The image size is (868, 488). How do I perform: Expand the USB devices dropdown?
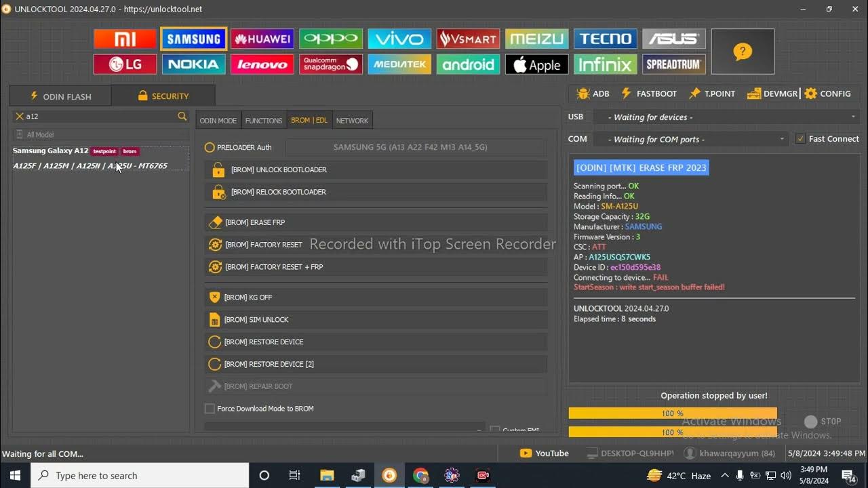click(x=726, y=117)
